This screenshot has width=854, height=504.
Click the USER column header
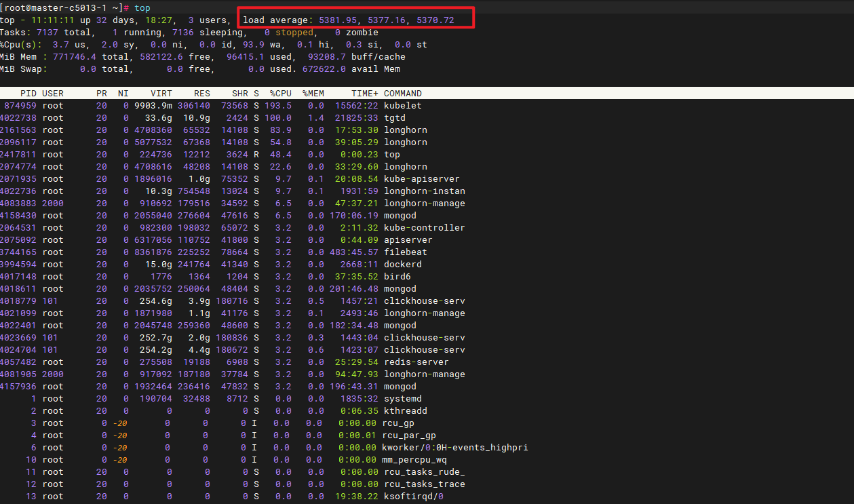click(53, 93)
